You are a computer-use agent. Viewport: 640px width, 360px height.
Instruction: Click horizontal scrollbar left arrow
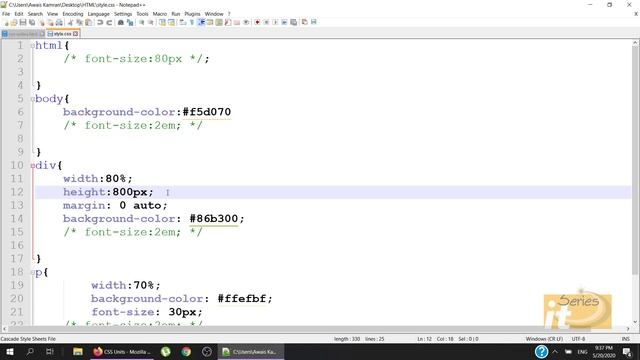tap(4, 329)
